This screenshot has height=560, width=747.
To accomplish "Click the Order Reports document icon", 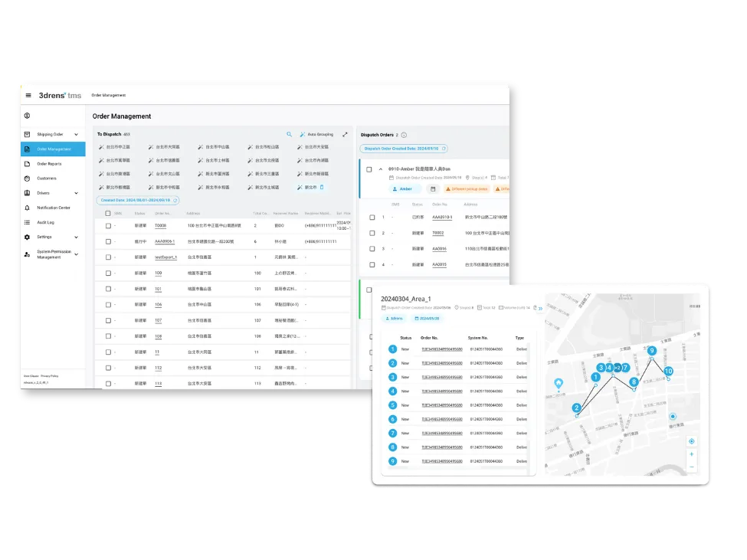I will click(27, 164).
